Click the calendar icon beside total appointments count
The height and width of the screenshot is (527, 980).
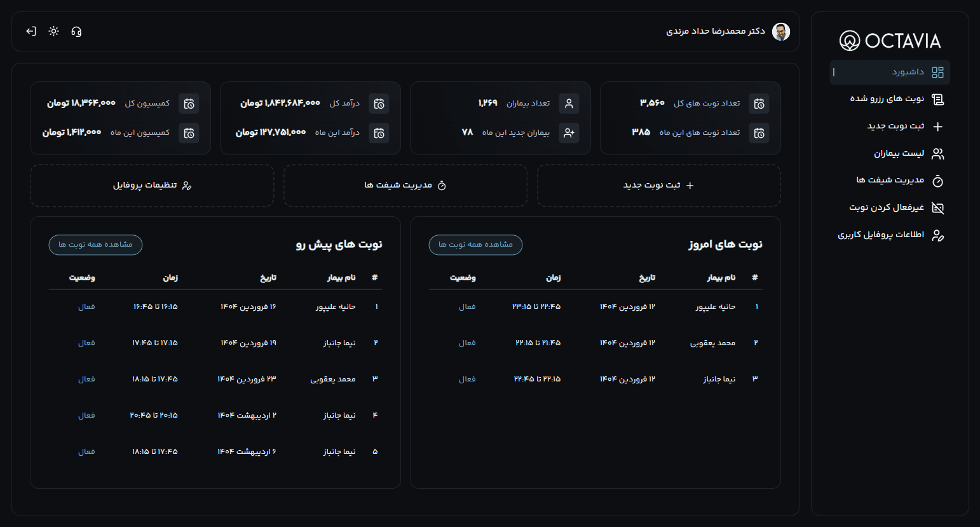(x=759, y=103)
